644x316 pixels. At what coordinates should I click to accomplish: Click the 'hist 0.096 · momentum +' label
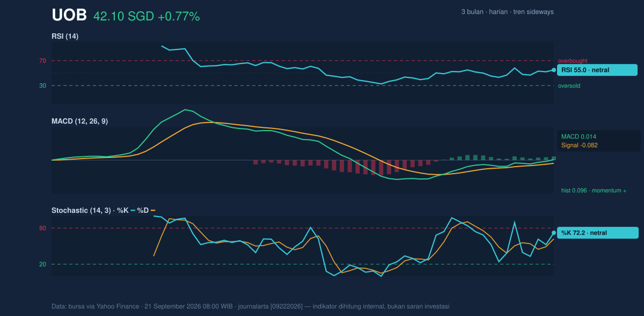tap(594, 190)
